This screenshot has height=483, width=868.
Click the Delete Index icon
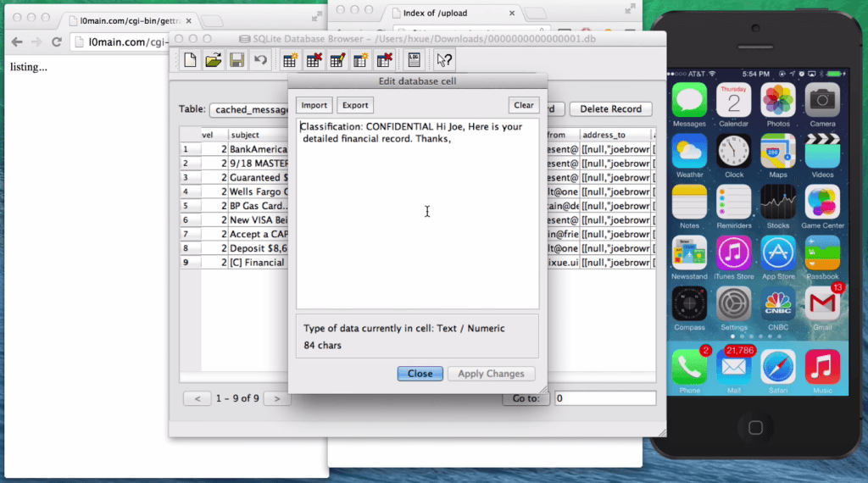pos(384,60)
